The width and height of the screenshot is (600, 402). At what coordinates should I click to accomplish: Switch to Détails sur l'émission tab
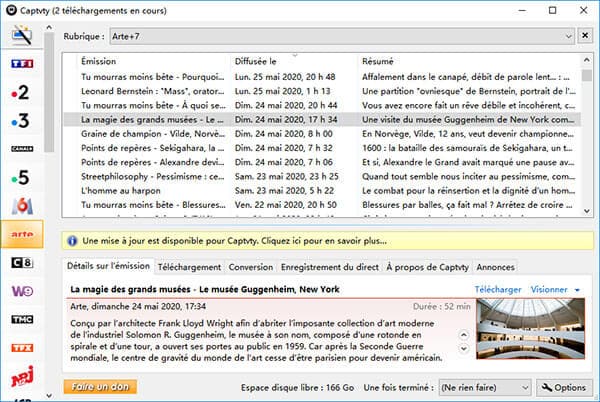108,266
